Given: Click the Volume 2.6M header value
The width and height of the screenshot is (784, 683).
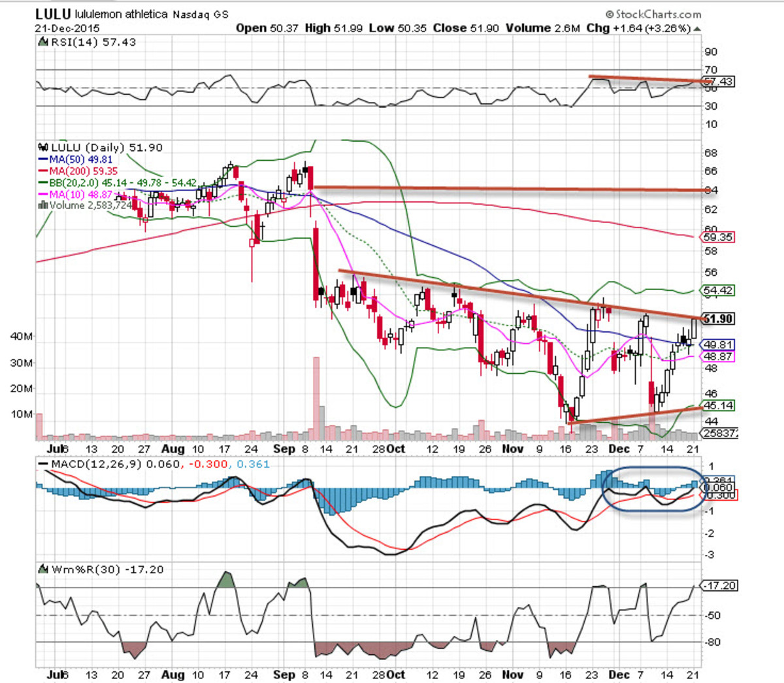Looking at the screenshot, I should click(x=542, y=28).
